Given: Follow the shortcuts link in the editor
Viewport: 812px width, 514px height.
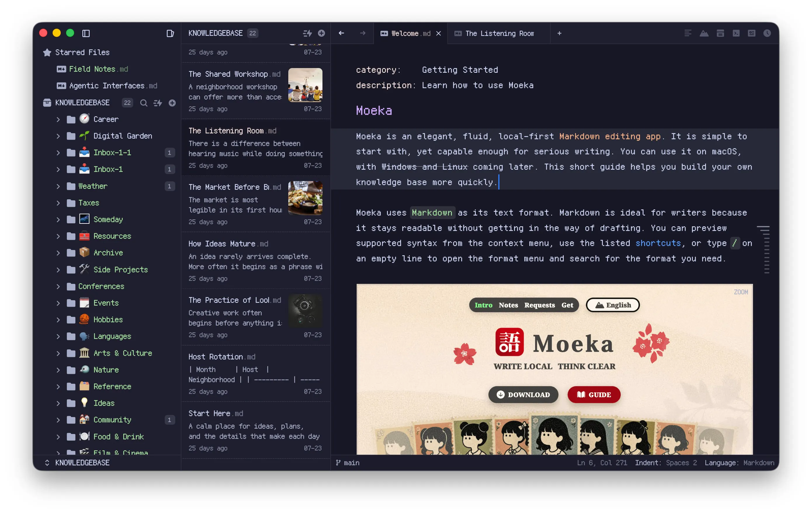Looking at the screenshot, I should pos(658,244).
